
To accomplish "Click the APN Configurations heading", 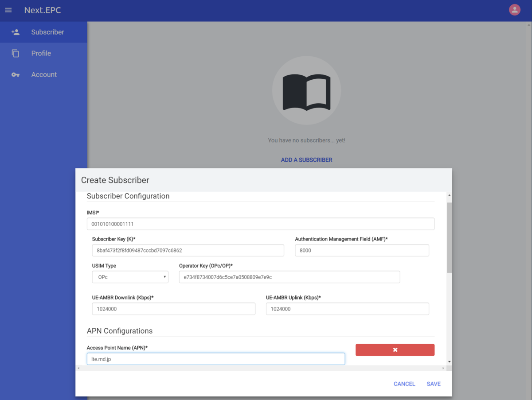I will pos(120,331).
